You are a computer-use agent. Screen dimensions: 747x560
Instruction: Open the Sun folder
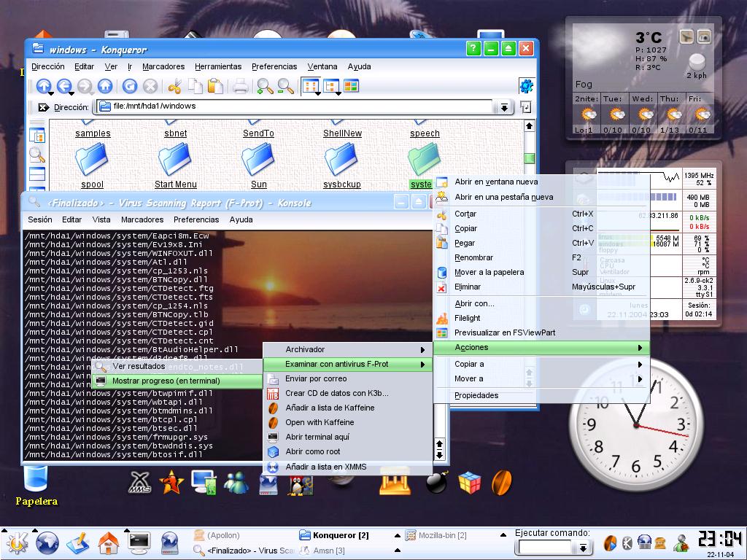(x=259, y=166)
